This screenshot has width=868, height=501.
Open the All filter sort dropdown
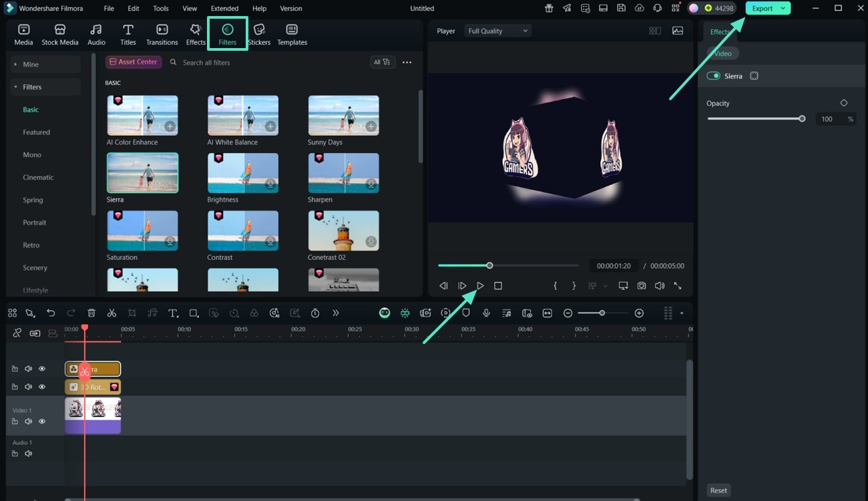pyautogui.click(x=383, y=62)
